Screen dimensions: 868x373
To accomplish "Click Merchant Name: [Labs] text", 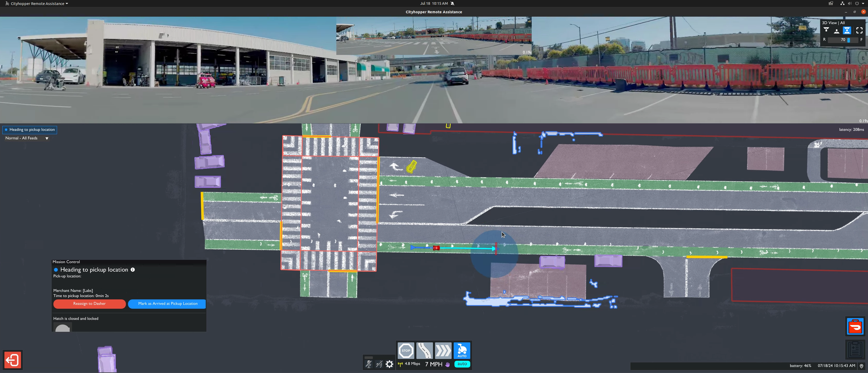I will pos(73,291).
